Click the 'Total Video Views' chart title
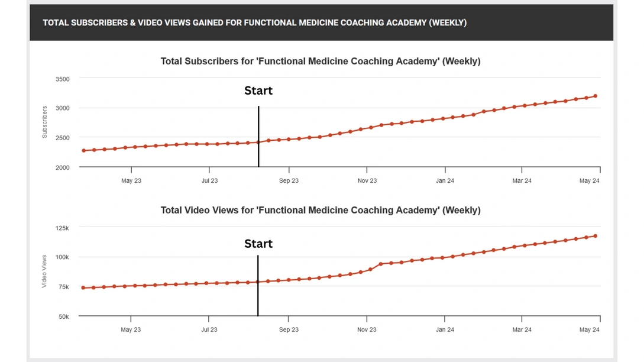The image size is (644, 362). point(321,210)
